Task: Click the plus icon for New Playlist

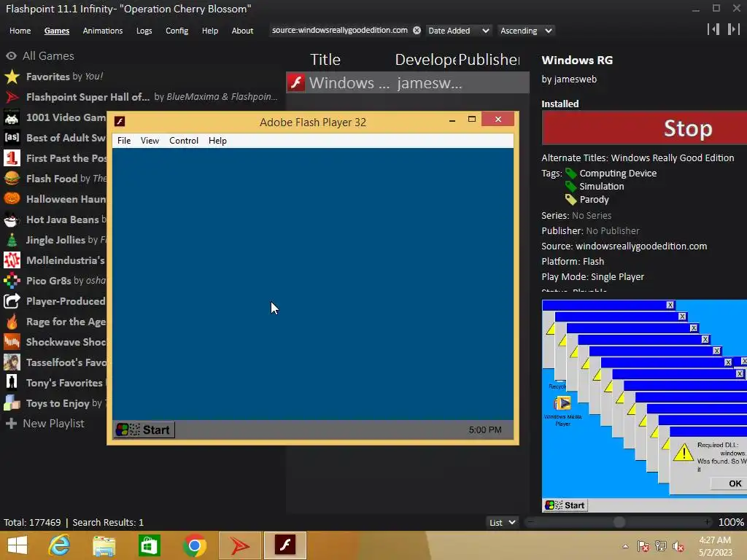Action: click(12, 424)
